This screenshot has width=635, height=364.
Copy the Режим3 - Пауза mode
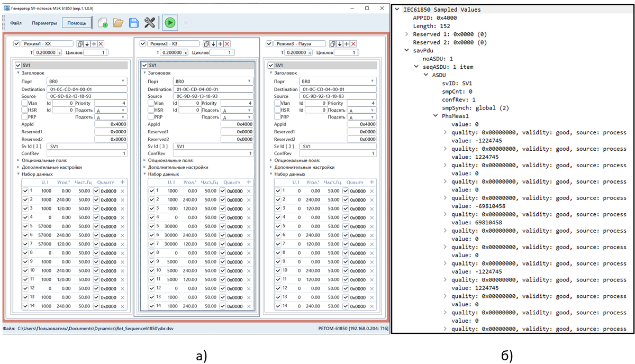pyautogui.click(x=333, y=44)
